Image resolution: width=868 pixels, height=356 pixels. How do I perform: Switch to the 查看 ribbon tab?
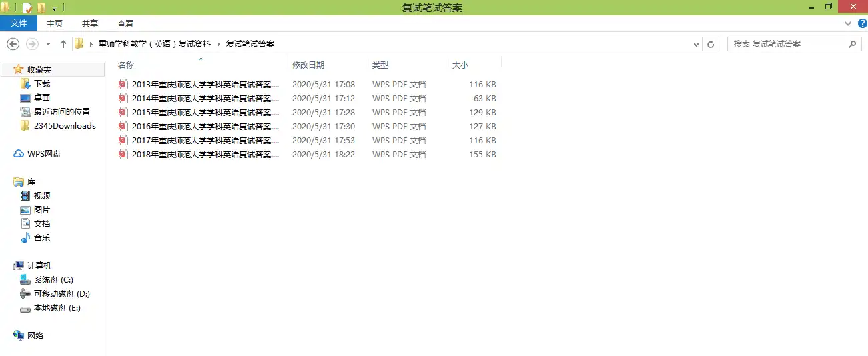click(x=125, y=23)
